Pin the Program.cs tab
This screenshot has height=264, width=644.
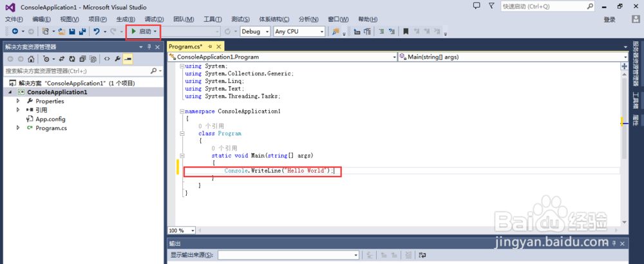pos(210,46)
